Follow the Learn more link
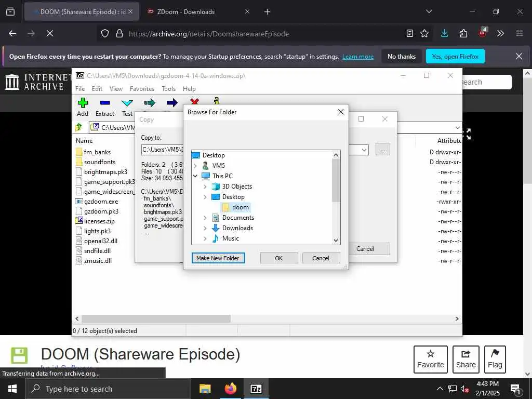 coord(358,57)
